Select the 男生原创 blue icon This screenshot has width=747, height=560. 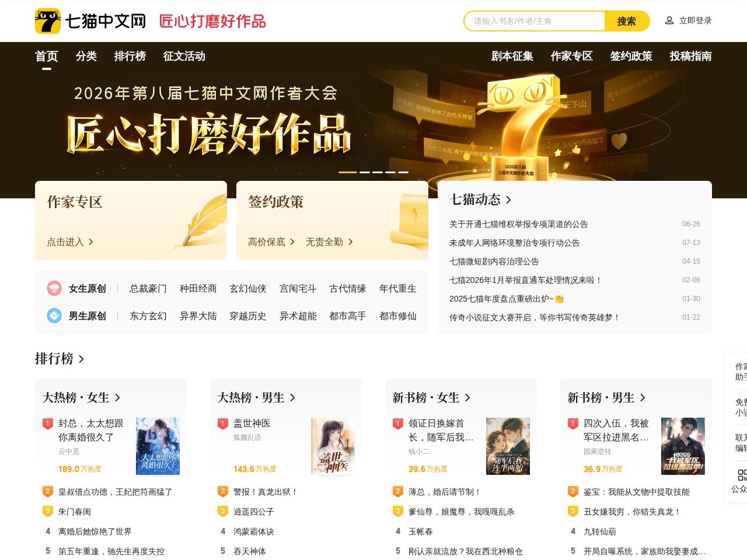[54, 316]
